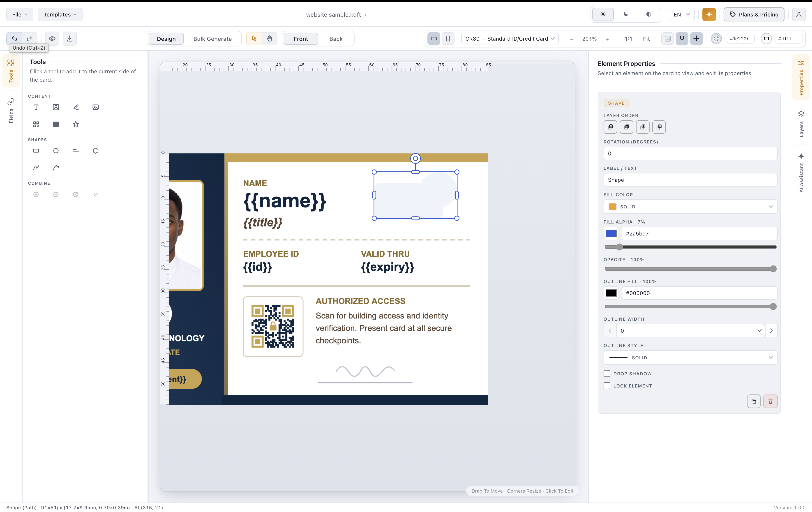
Task: Switch to light theme
Action: pos(603,14)
